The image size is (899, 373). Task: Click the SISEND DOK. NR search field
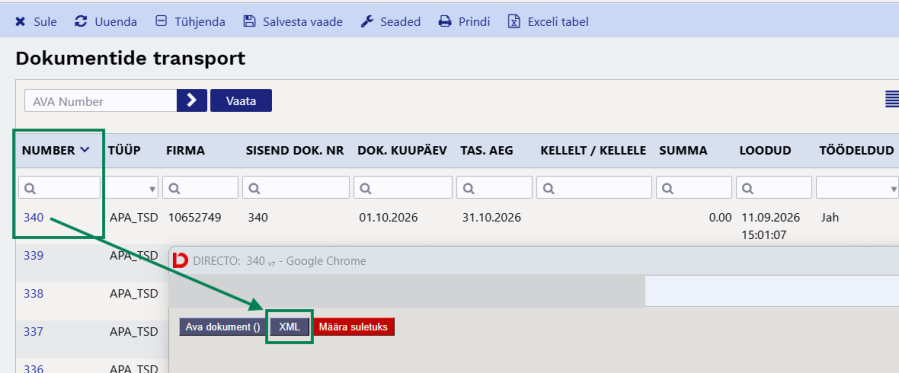click(296, 188)
